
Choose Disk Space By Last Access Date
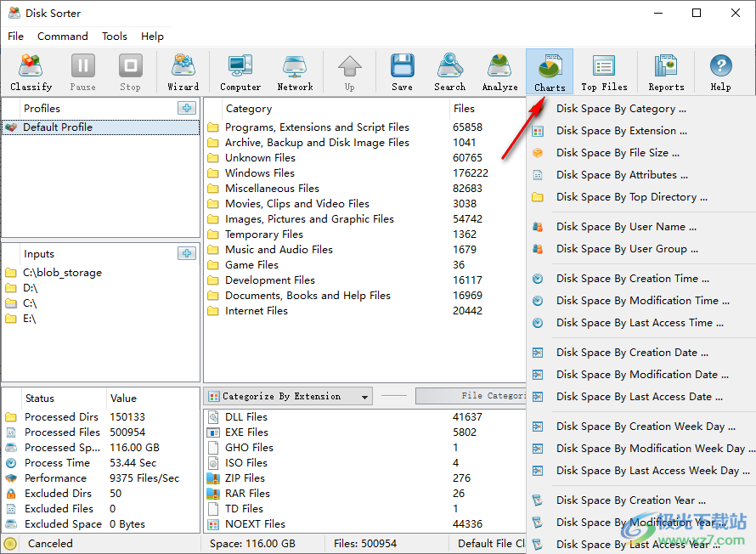click(641, 397)
